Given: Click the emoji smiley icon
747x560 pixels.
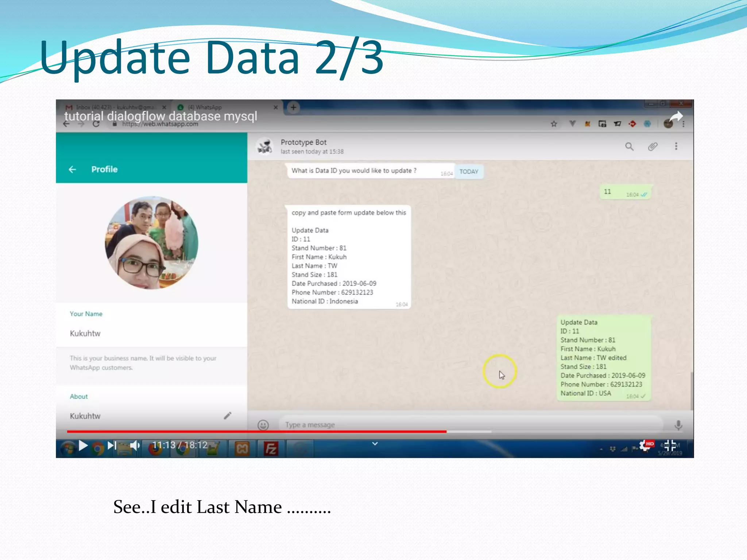Looking at the screenshot, I should point(263,425).
